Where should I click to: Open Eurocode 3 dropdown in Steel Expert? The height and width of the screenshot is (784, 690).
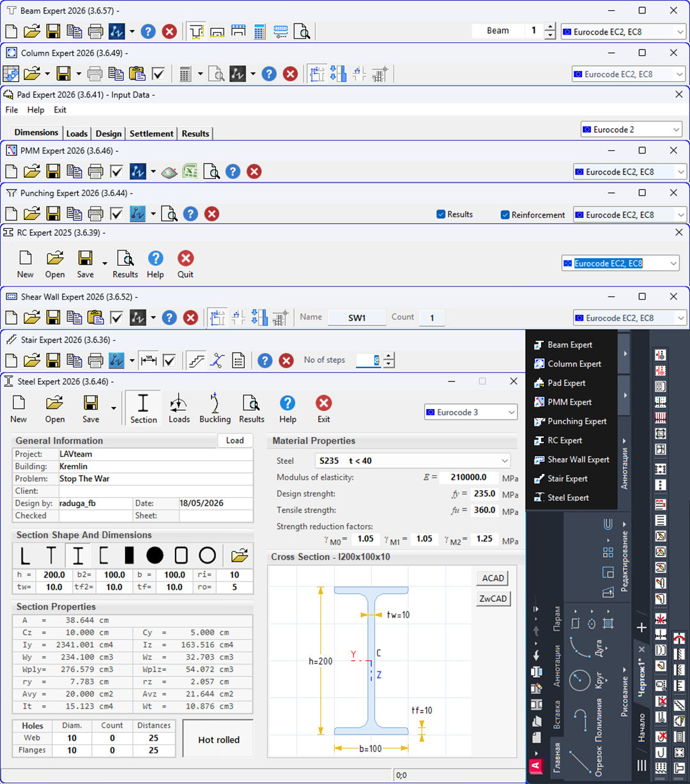click(471, 412)
